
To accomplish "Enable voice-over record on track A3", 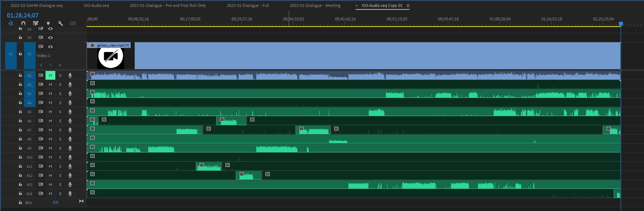I will [70, 93].
